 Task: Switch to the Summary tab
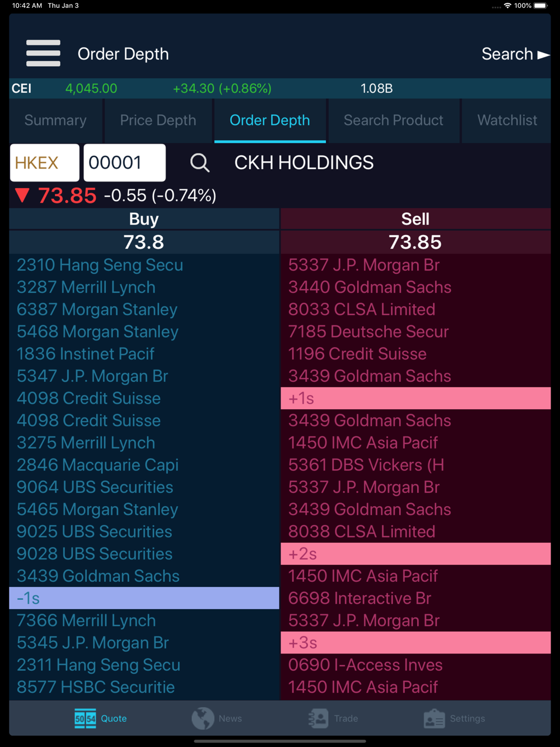point(55,120)
